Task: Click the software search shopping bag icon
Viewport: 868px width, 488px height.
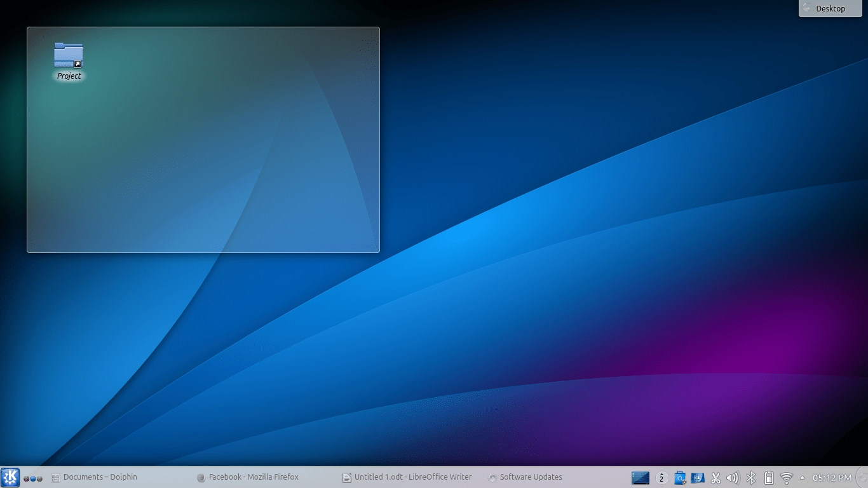Action: tap(680, 478)
